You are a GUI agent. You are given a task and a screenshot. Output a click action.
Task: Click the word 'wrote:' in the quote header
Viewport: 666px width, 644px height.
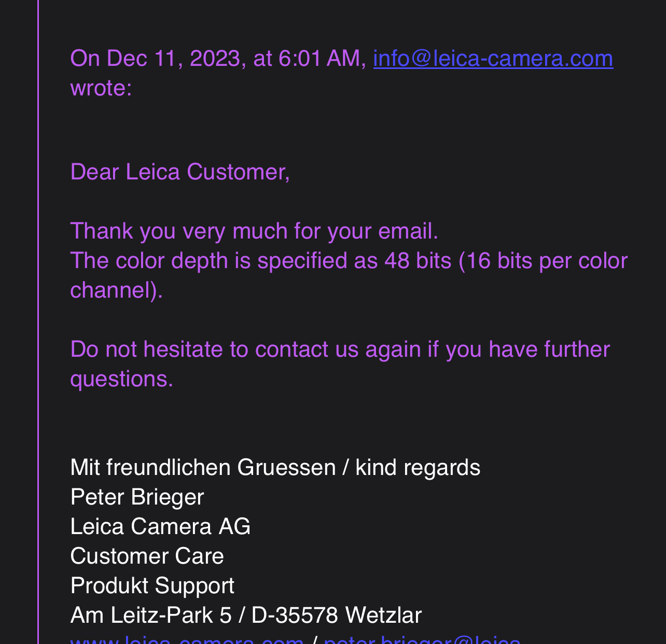[x=101, y=88]
